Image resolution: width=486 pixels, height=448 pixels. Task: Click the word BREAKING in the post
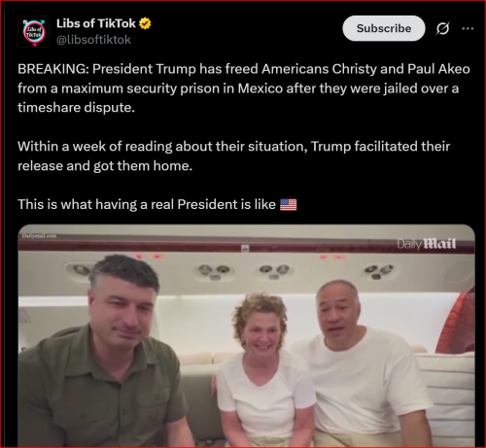coord(53,69)
